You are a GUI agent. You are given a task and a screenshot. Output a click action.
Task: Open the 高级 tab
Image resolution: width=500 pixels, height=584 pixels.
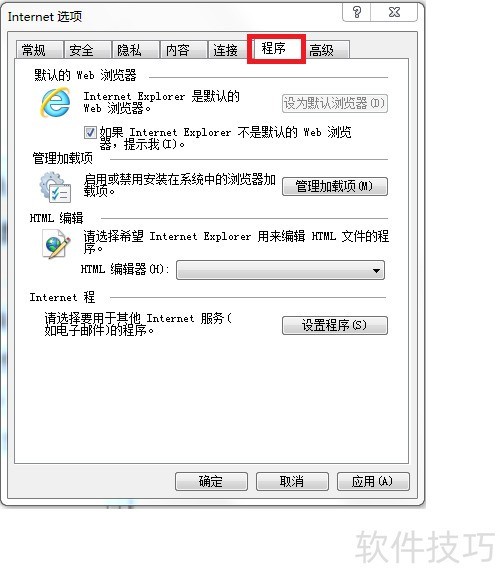[x=326, y=50]
